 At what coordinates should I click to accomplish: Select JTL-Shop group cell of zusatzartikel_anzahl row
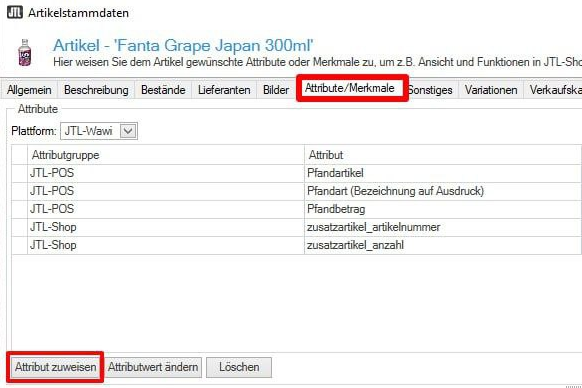(x=166, y=245)
